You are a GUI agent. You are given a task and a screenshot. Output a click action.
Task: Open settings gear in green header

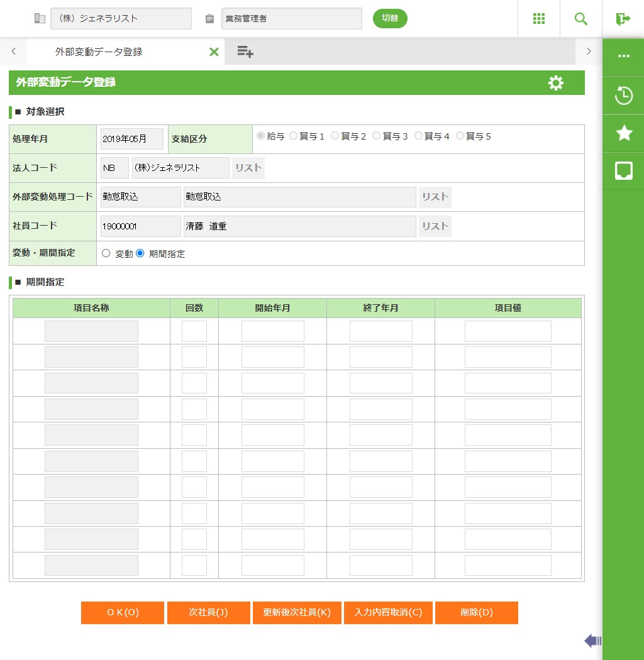[556, 83]
